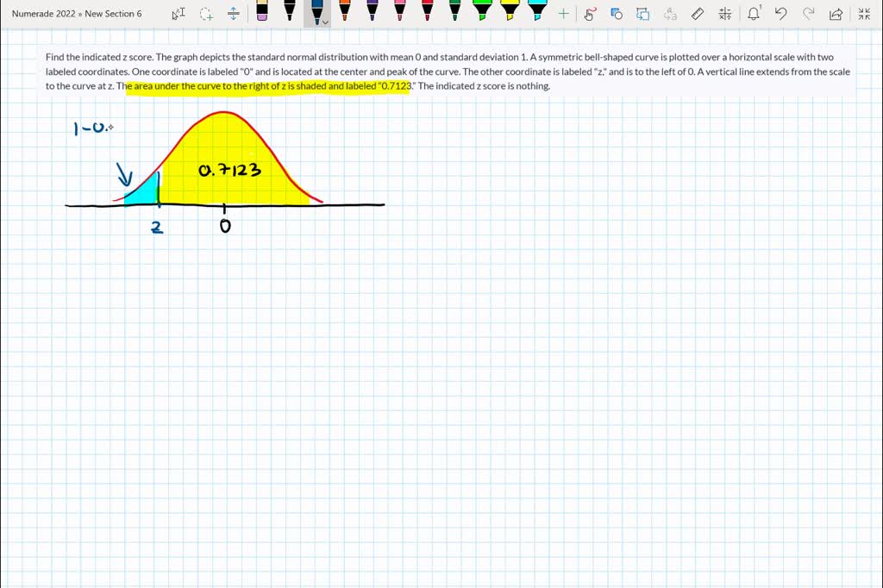
Task: Toggle the grayed text-convert tool
Action: pos(670,14)
